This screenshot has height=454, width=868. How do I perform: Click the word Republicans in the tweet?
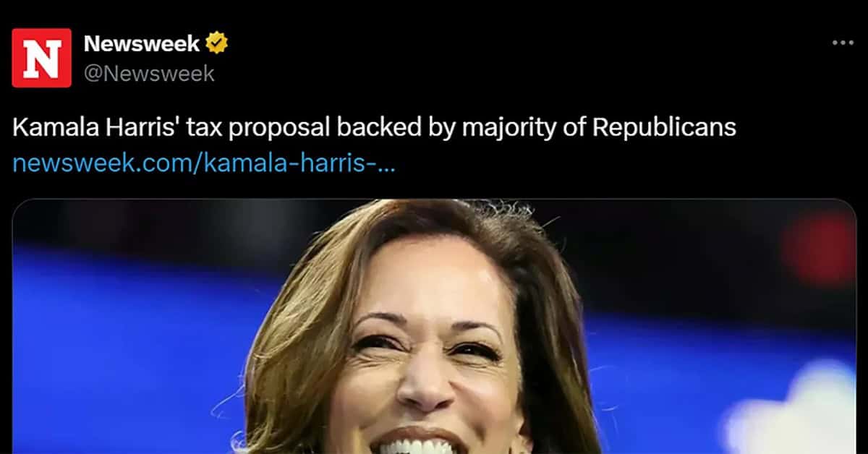tap(664, 128)
